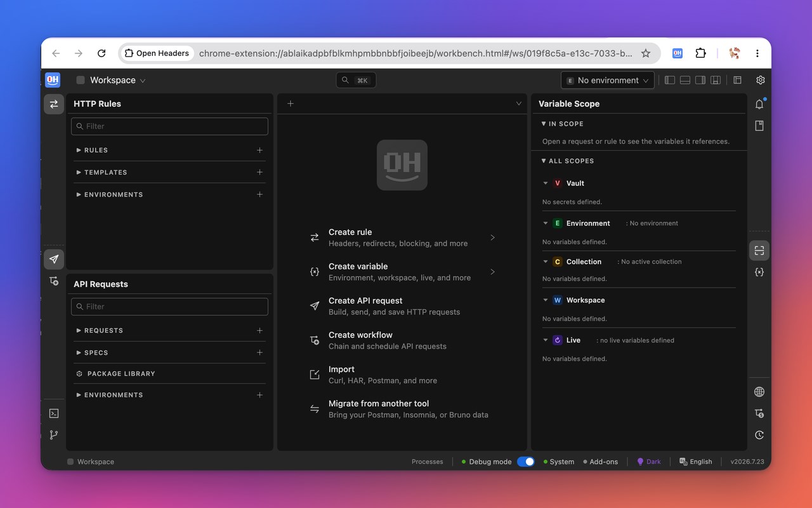Open the variables braces icon in right sidebar
Screen dimensions: 812x508
(x=759, y=272)
